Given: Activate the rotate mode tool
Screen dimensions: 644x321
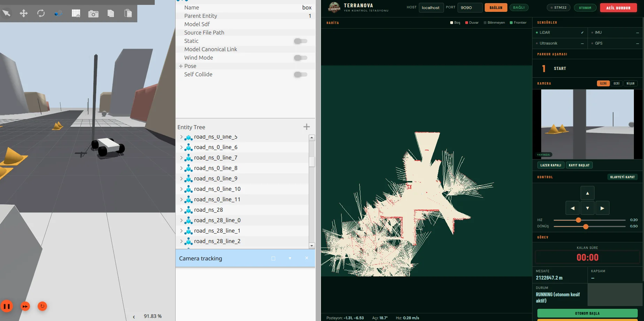Looking at the screenshot, I should tap(41, 13).
